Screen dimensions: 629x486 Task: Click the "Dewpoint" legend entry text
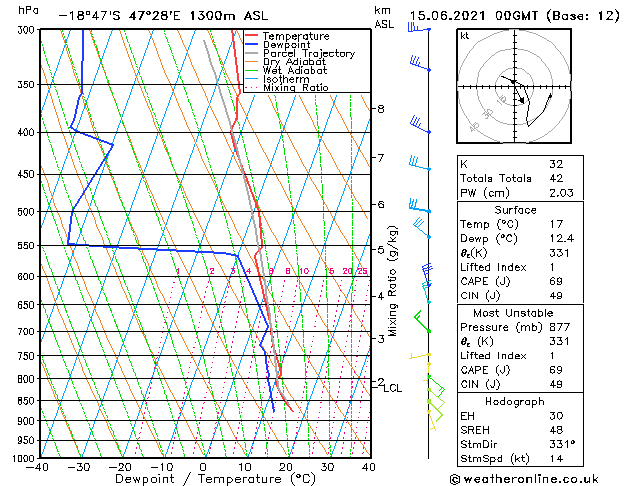286,45
